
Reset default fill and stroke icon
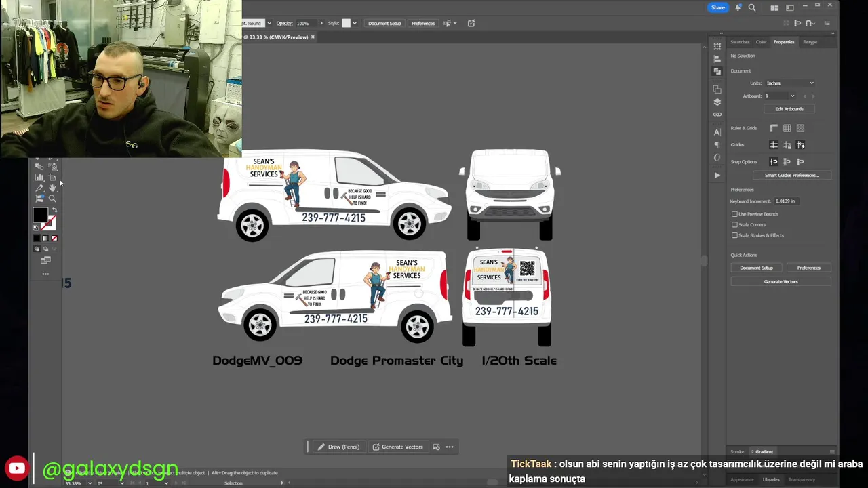[35, 228]
